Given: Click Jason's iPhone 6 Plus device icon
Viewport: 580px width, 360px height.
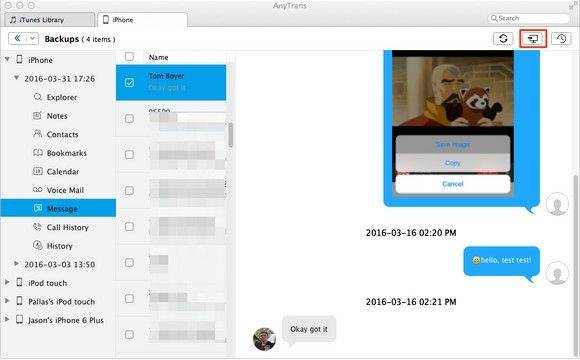Looking at the screenshot, I should [20, 319].
